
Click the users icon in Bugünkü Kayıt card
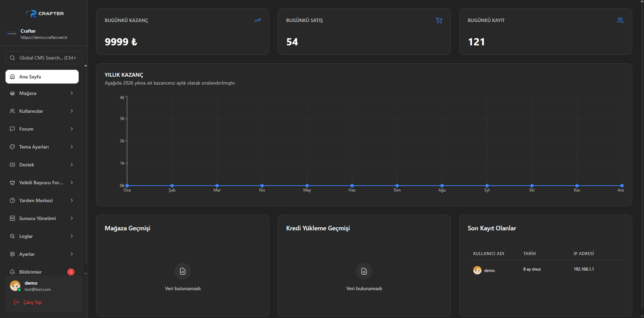point(620,20)
